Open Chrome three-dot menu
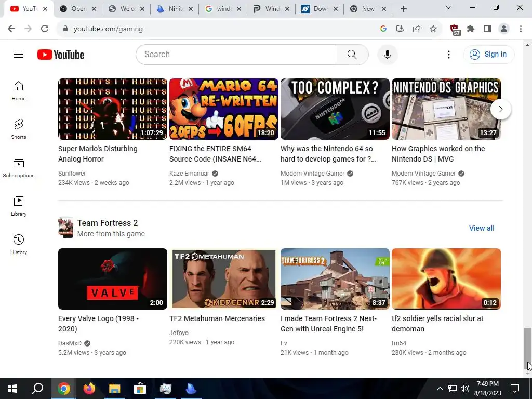The width and height of the screenshot is (532, 399). tap(521, 29)
